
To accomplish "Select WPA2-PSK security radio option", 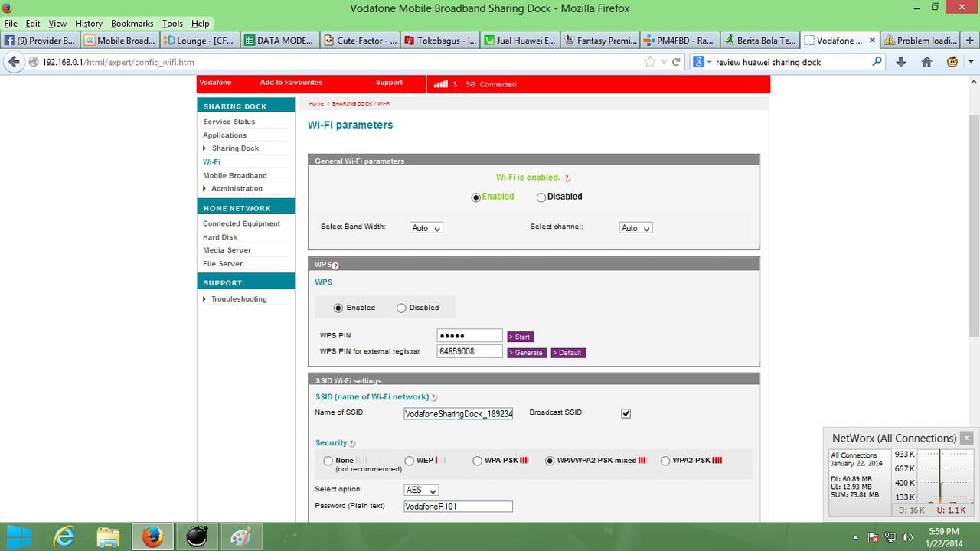I will (665, 461).
